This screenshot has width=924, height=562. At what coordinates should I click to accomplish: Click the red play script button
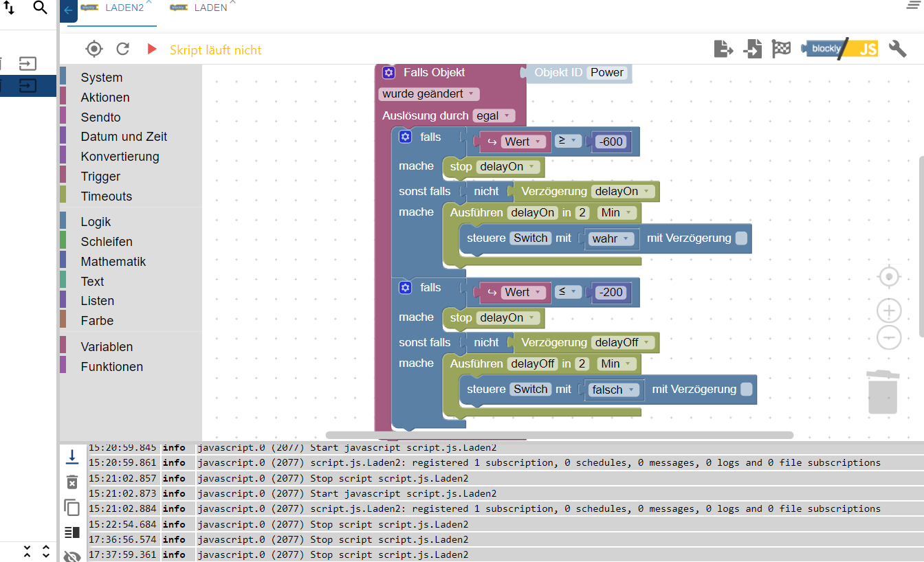click(x=152, y=49)
